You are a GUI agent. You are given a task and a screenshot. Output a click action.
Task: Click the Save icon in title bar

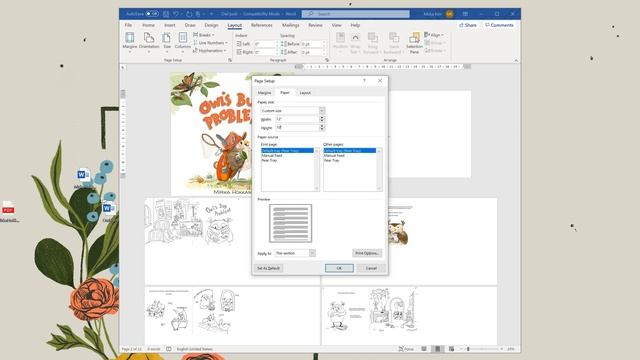[x=166, y=14]
